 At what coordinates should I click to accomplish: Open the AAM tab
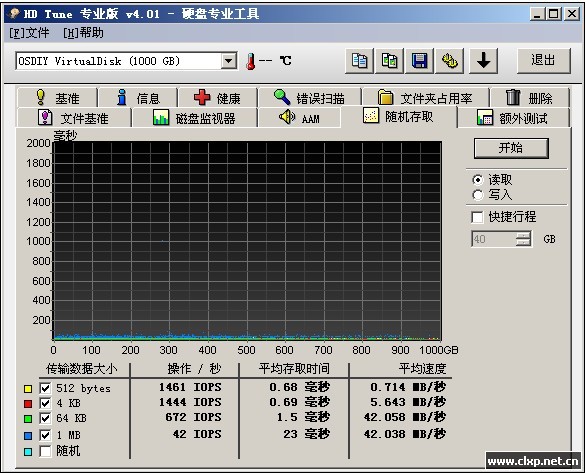300,118
